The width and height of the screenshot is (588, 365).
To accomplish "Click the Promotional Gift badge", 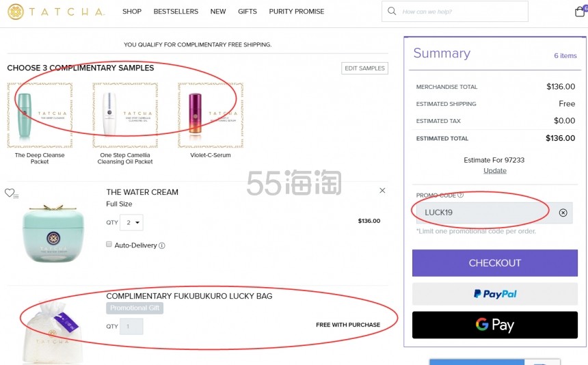I will 135,308.
